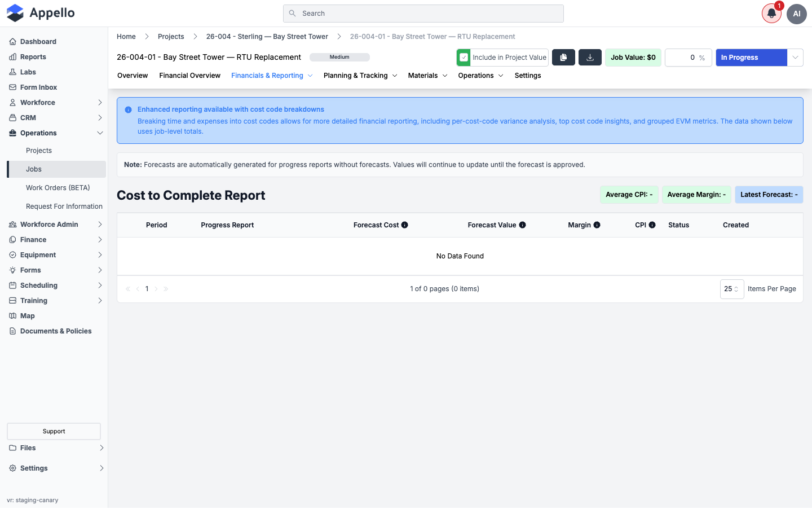
Task: Click the CPI column info icon
Action: (x=652, y=225)
